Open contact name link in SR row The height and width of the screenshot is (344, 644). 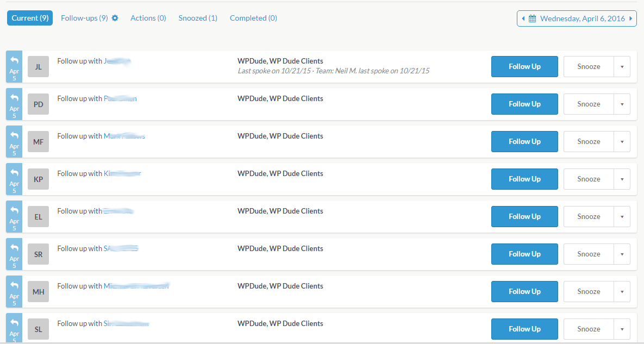click(121, 248)
